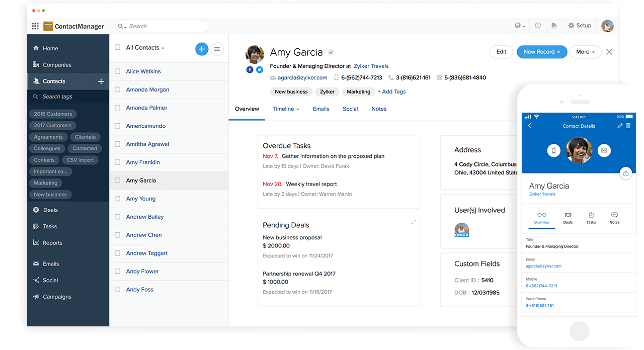
Task: Filter by 2016 Customers tag
Action: click(x=53, y=114)
